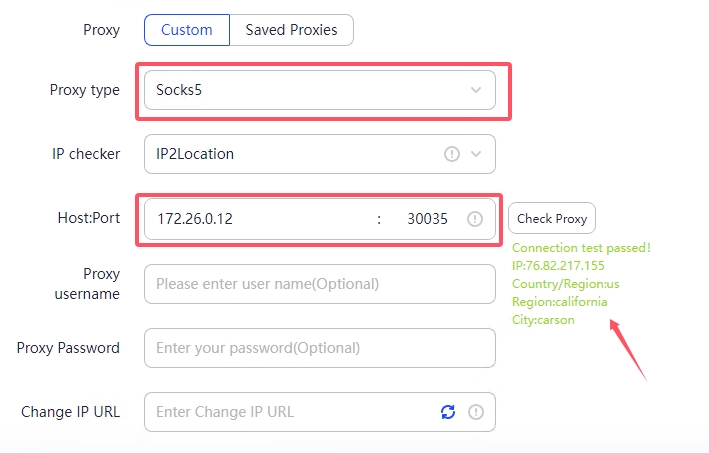Click the info icon in Change IP URL field

[x=476, y=411]
